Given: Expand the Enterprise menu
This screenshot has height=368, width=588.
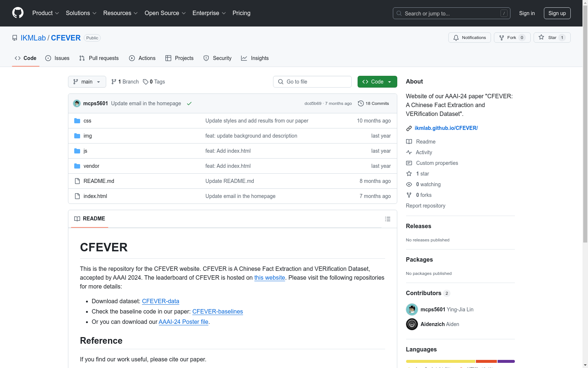Looking at the screenshot, I should pyautogui.click(x=209, y=13).
